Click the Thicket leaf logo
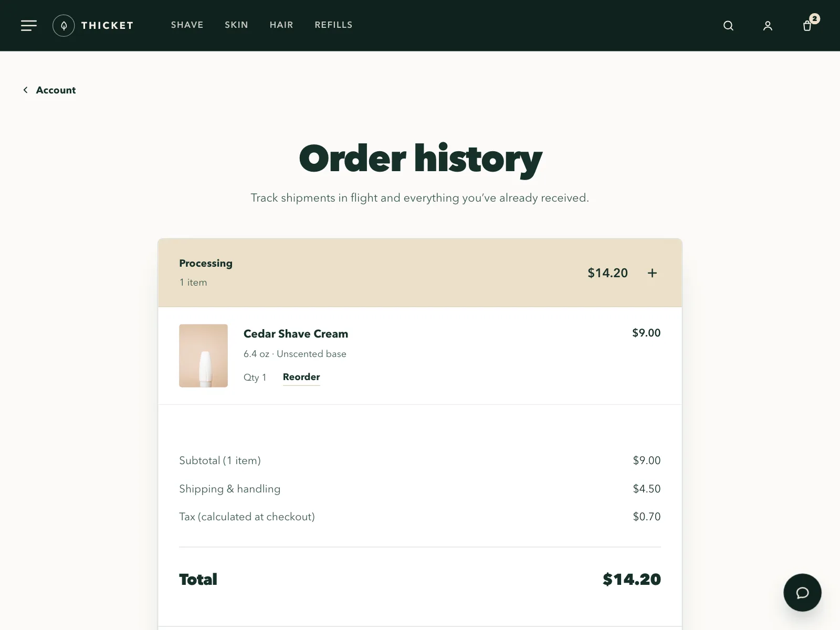The width and height of the screenshot is (840, 630). [64, 25]
